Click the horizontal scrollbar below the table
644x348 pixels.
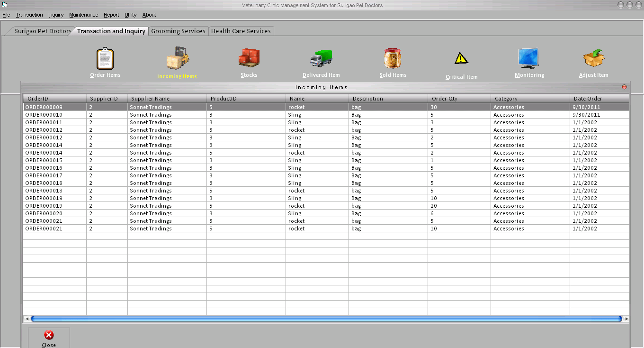point(327,318)
